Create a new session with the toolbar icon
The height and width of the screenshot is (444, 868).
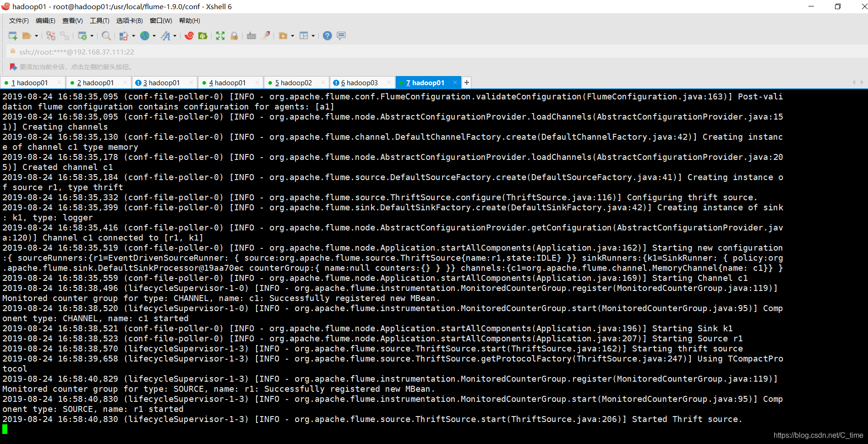tap(13, 36)
